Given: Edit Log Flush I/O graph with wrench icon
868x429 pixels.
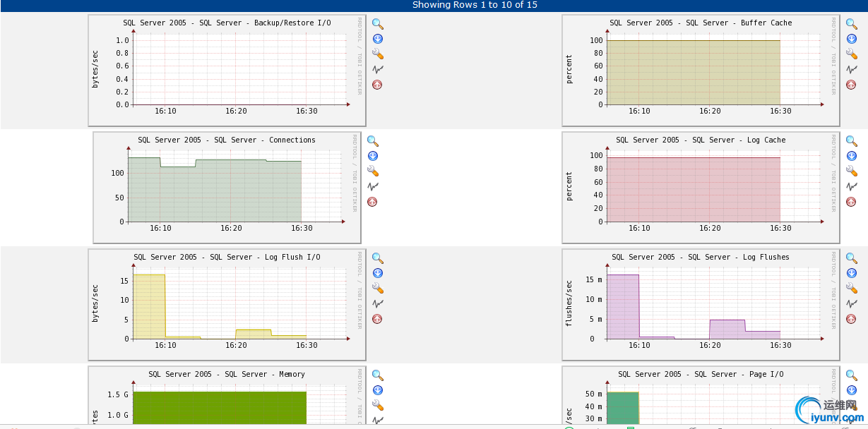Looking at the screenshot, I should pos(378,289).
